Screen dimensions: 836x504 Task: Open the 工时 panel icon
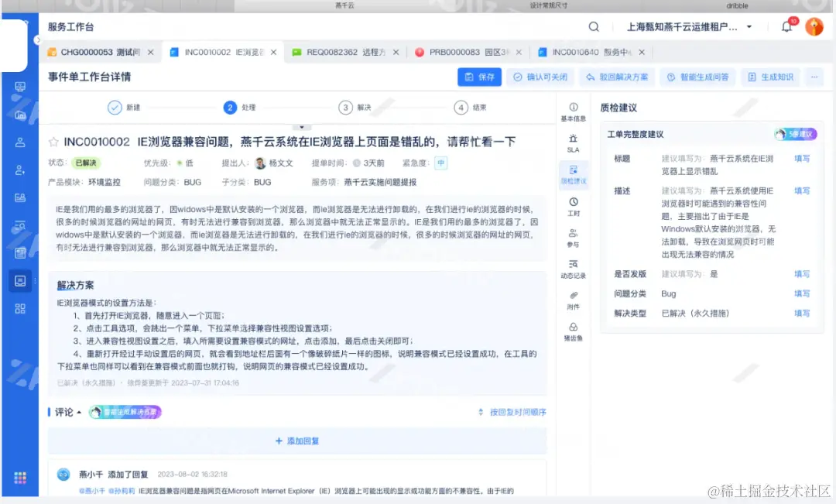pyautogui.click(x=573, y=207)
